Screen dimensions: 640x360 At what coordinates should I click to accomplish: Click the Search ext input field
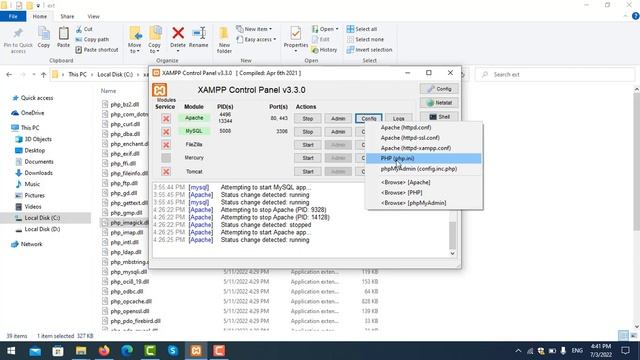pyautogui.click(x=555, y=74)
